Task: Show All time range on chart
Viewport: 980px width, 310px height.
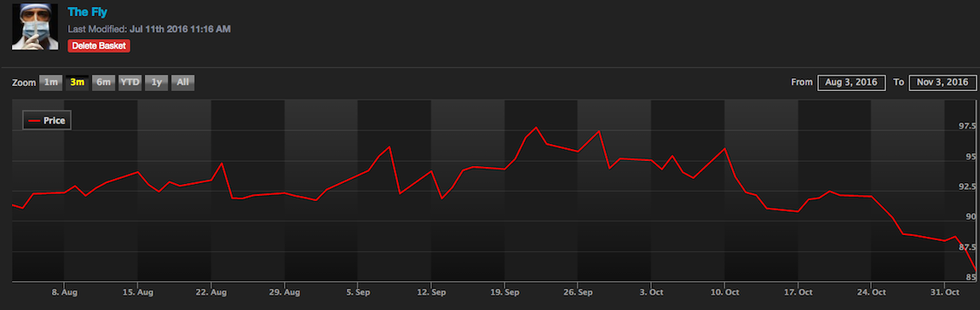Action: pyautogui.click(x=182, y=83)
